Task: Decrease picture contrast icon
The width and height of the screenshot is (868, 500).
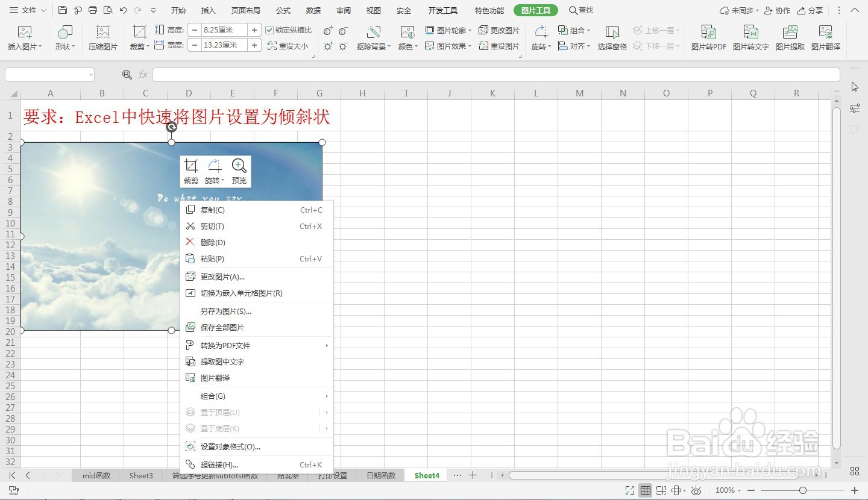Action: pos(343,31)
